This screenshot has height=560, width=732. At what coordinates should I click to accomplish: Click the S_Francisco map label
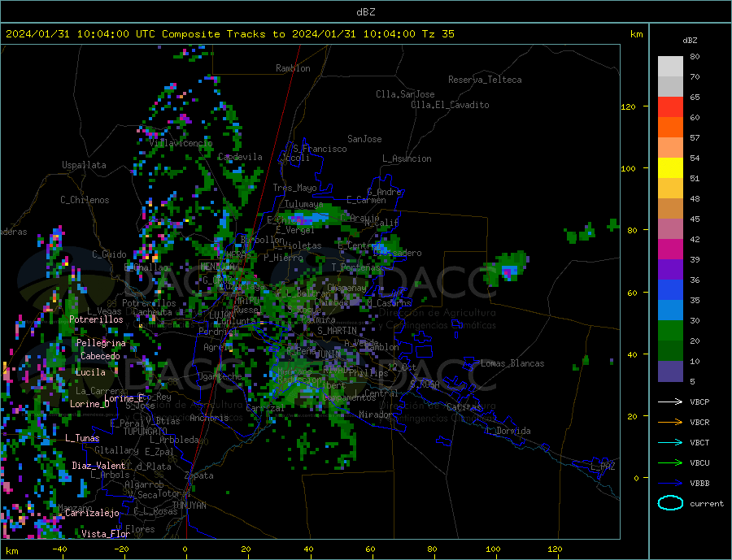tap(320, 149)
